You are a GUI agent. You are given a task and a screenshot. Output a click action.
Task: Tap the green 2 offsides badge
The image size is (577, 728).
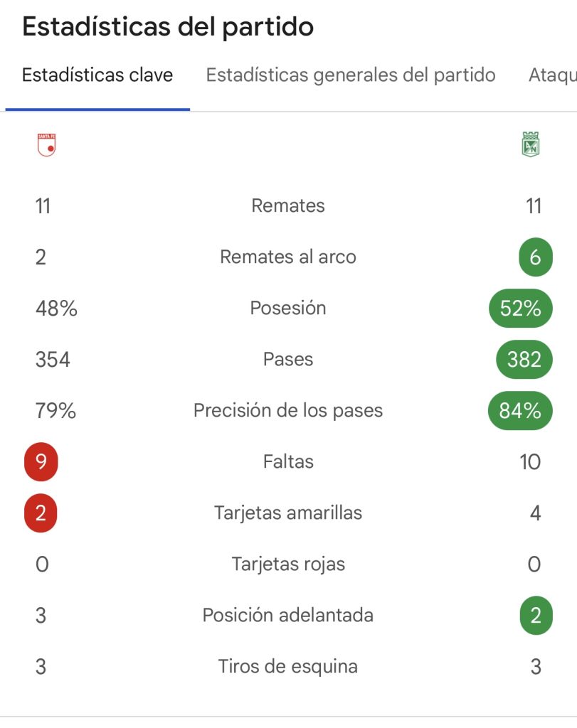point(536,616)
